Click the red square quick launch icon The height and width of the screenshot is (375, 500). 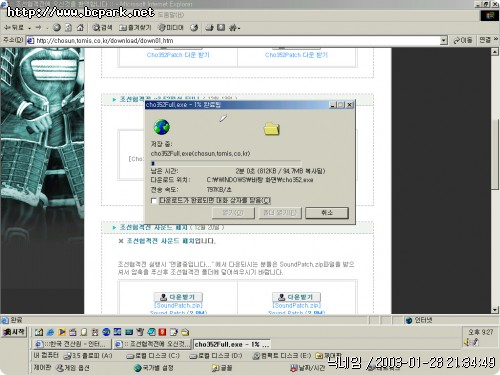(162, 332)
